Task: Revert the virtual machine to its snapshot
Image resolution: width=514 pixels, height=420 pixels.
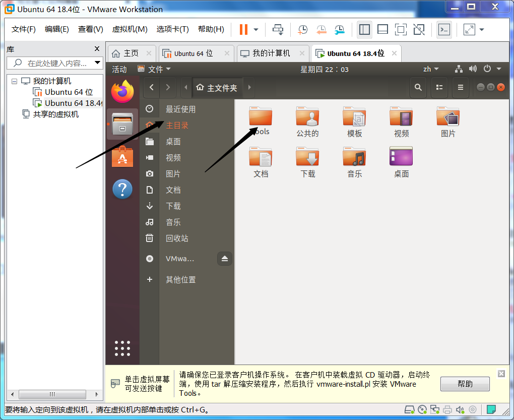Action: click(x=321, y=30)
